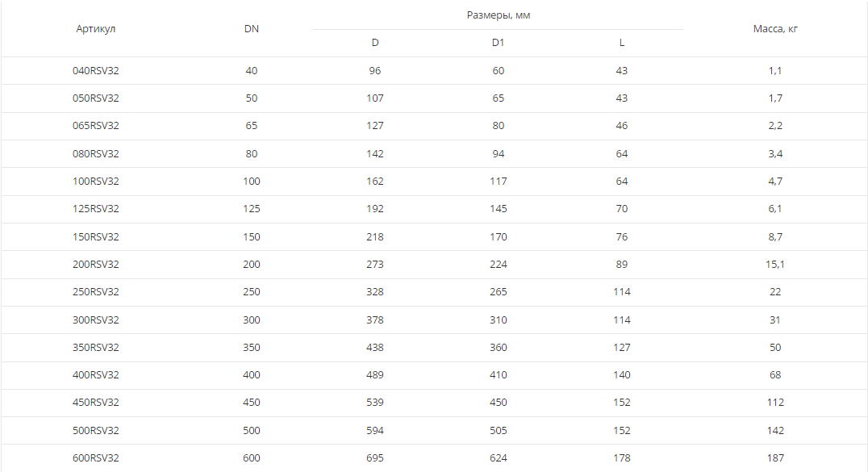Click DN value 125 cell

coord(252,209)
